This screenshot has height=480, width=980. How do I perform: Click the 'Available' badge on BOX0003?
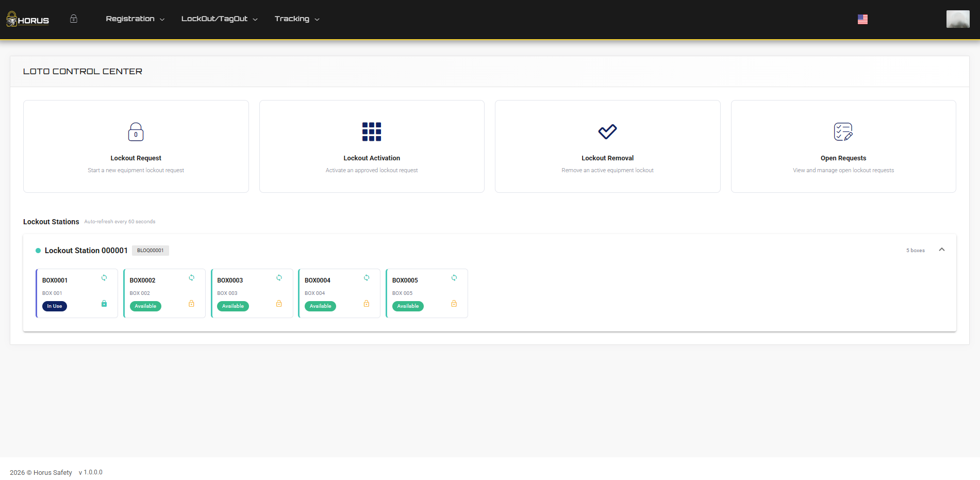tap(233, 306)
